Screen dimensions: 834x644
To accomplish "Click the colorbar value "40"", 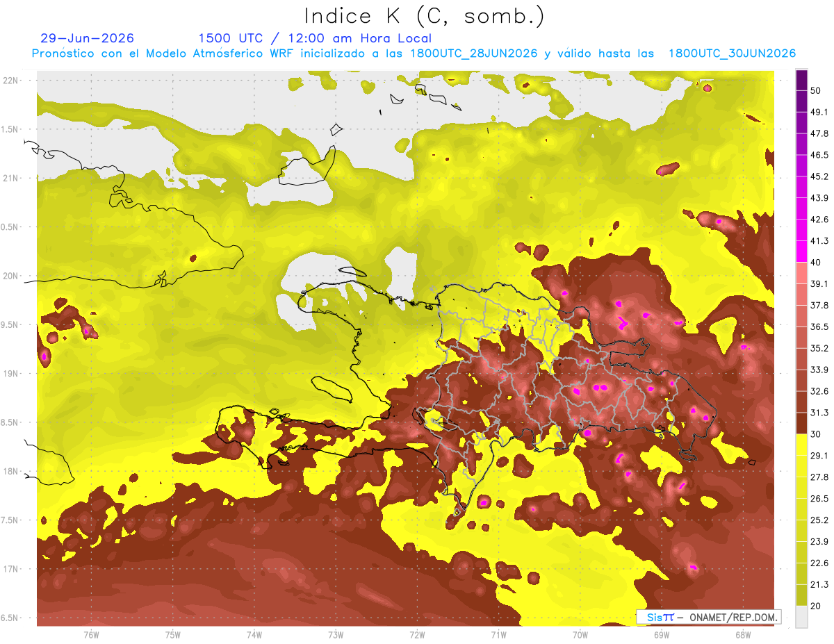I will [816, 263].
